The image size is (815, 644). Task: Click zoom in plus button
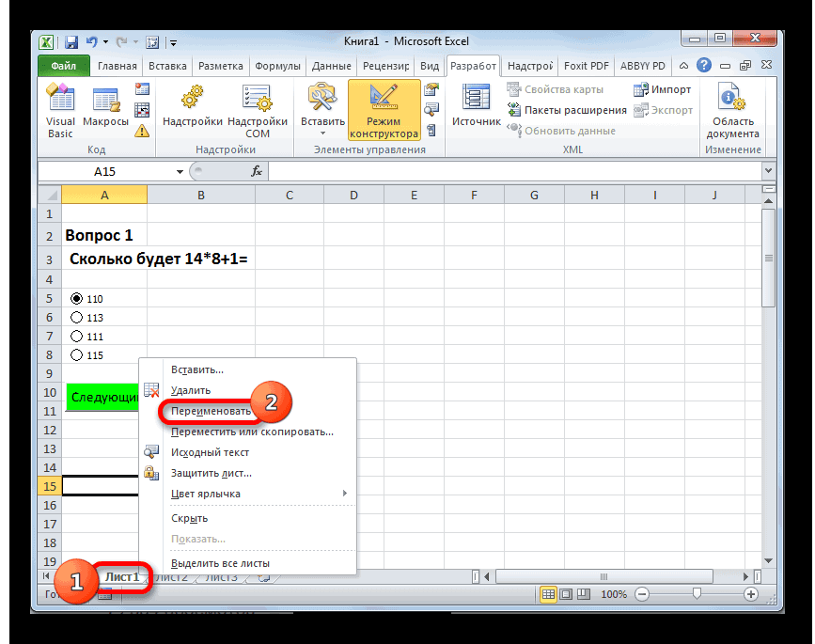[750, 594]
